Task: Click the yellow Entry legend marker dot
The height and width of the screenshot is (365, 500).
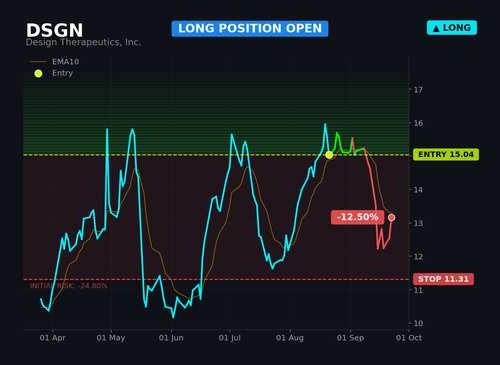Action: click(38, 73)
